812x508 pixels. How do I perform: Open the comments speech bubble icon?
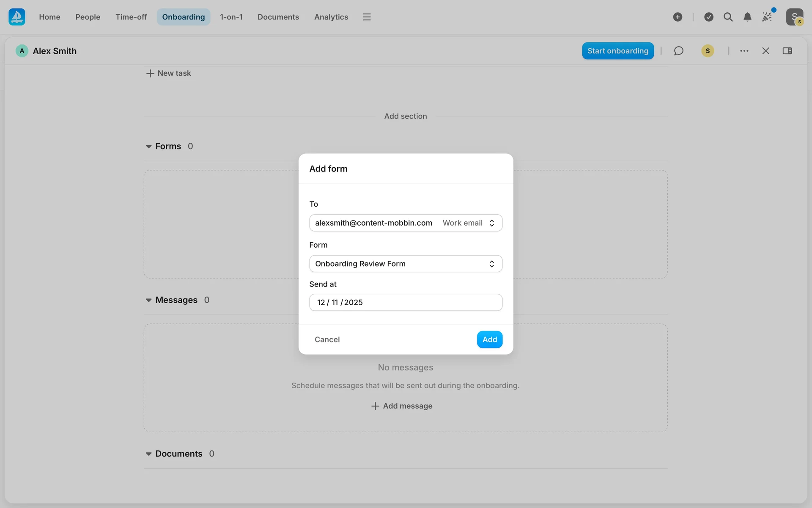678,51
